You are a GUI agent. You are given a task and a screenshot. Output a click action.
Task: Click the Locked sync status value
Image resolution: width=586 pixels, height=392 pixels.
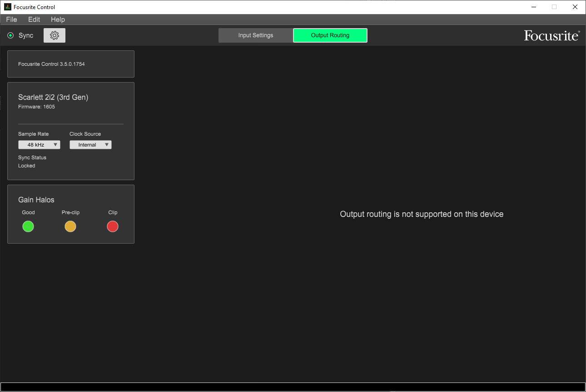tap(27, 166)
